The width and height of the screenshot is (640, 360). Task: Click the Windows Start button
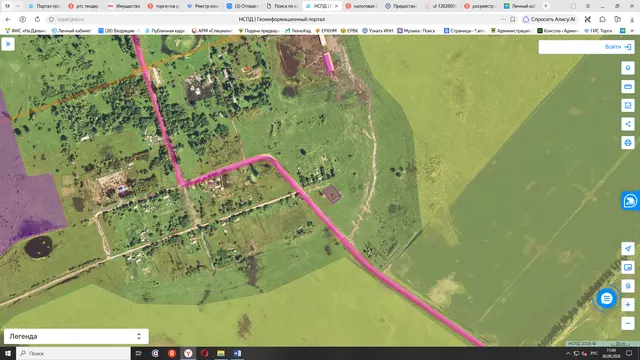click(8, 353)
